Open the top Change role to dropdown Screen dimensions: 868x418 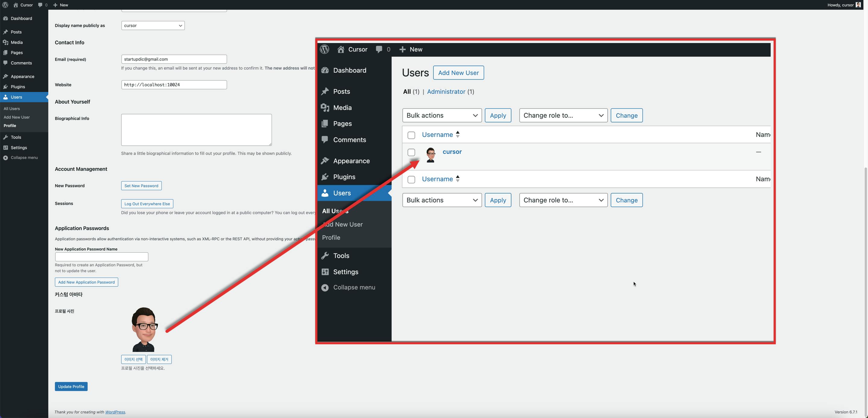pos(563,116)
